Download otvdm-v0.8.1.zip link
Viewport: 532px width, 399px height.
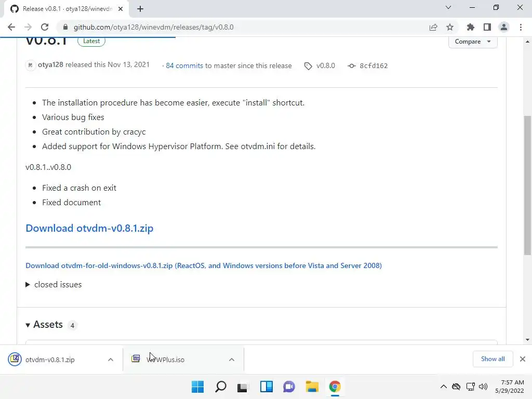89,228
